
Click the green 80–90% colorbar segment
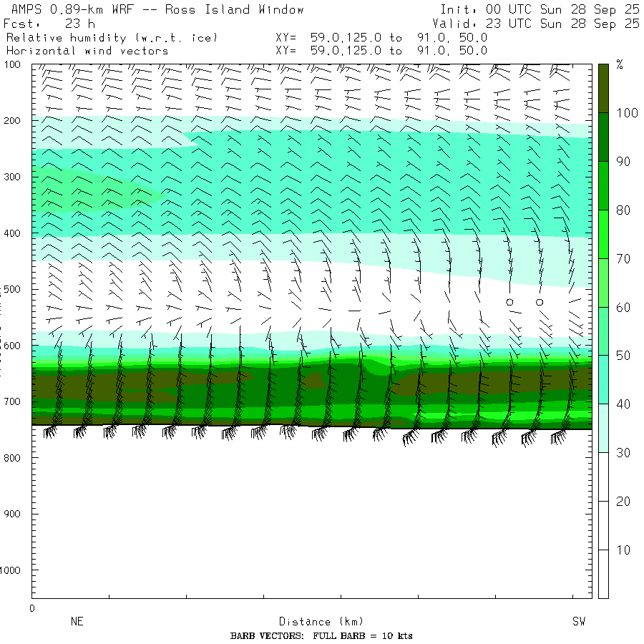[603, 185]
